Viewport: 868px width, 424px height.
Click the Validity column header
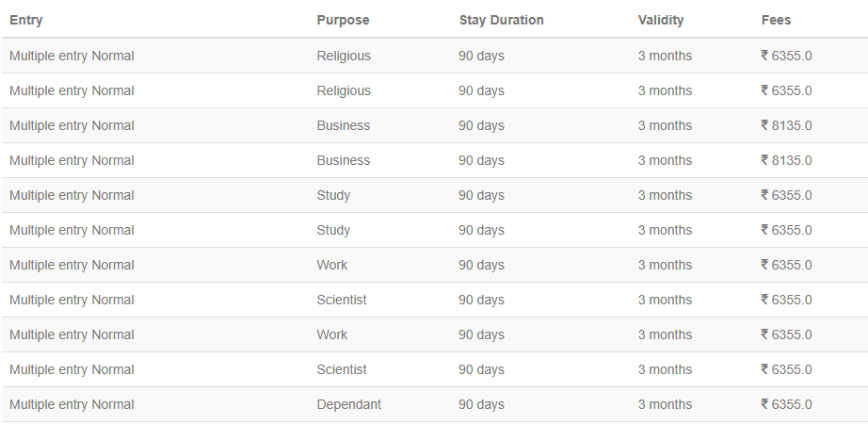[660, 20]
